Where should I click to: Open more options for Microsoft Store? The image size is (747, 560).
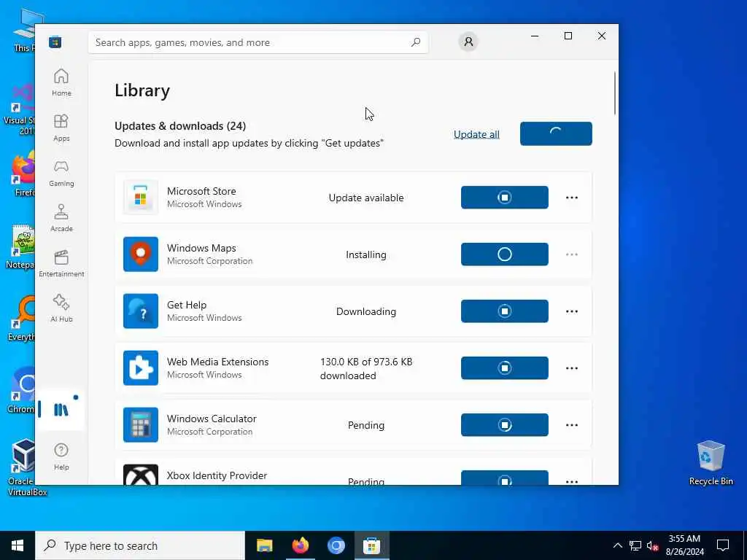coord(572,198)
